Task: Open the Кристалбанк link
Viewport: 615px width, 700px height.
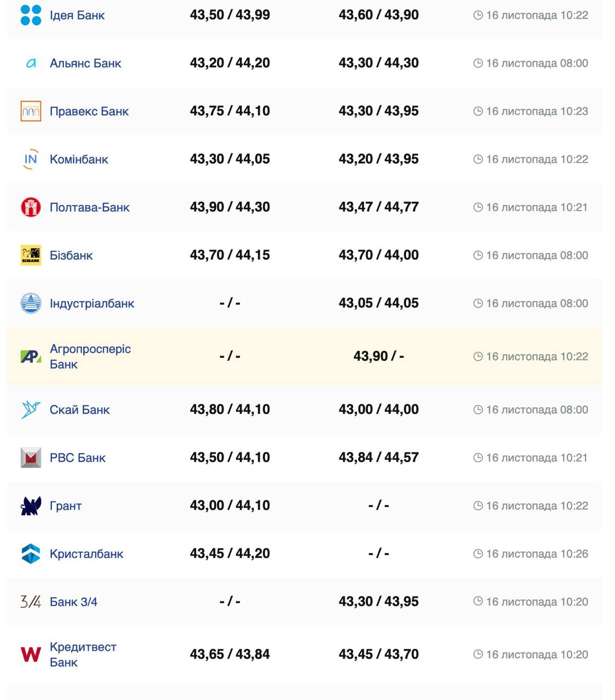Action: click(86, 554)
